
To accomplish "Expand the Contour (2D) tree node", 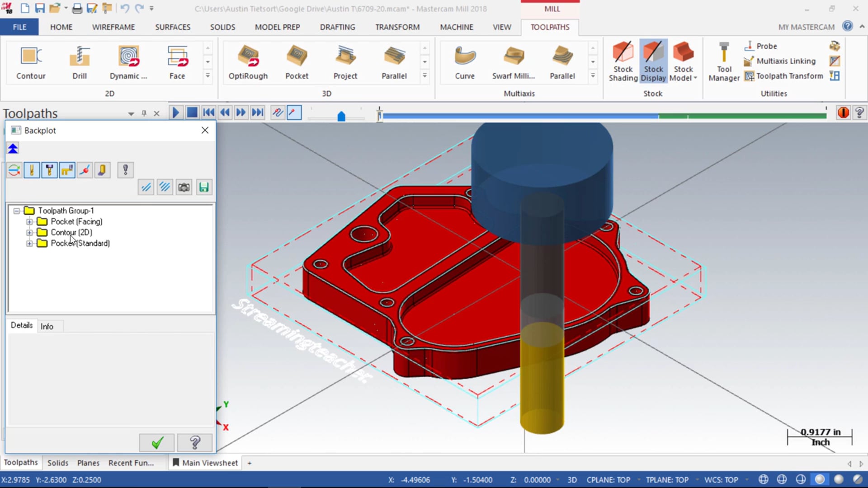I will point(29,233).
